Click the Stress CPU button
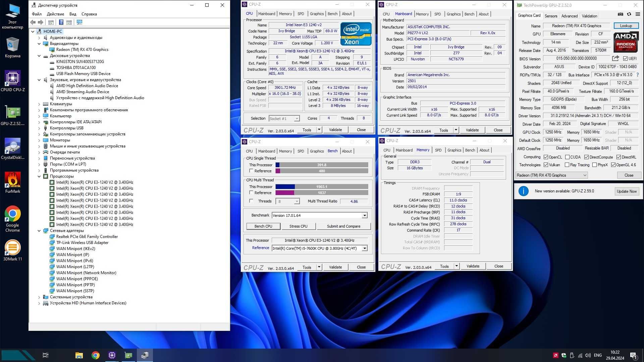 [298, 226]
